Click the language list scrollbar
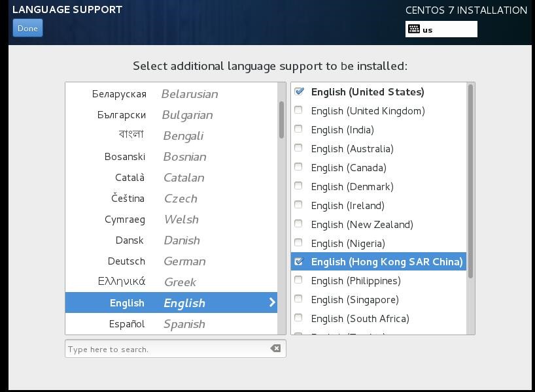Screen dimensions: 535x392 (x=282, y=120)
